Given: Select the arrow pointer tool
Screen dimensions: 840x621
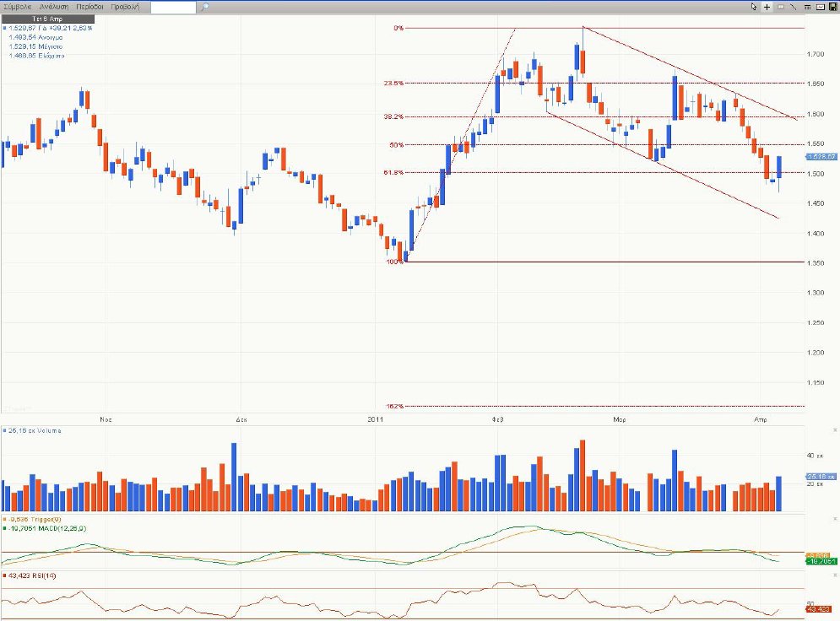Looking at the screenshot, I should (x=754, y=7).
